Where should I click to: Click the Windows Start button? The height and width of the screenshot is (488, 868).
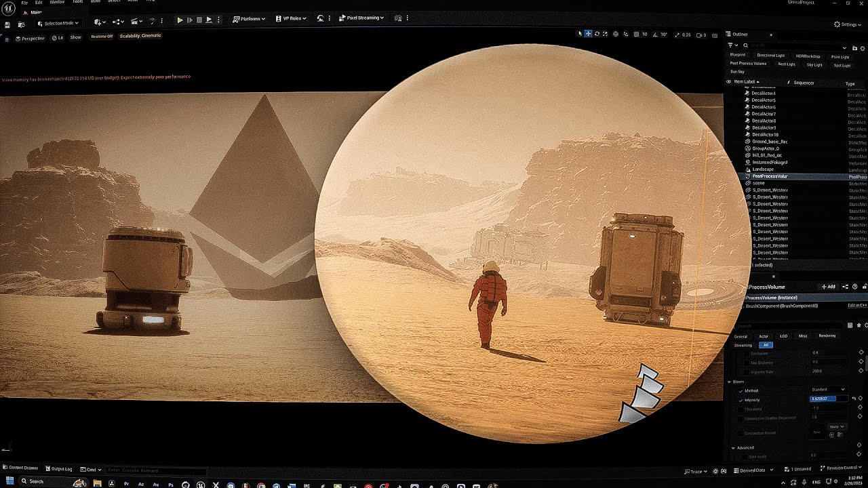9,481
